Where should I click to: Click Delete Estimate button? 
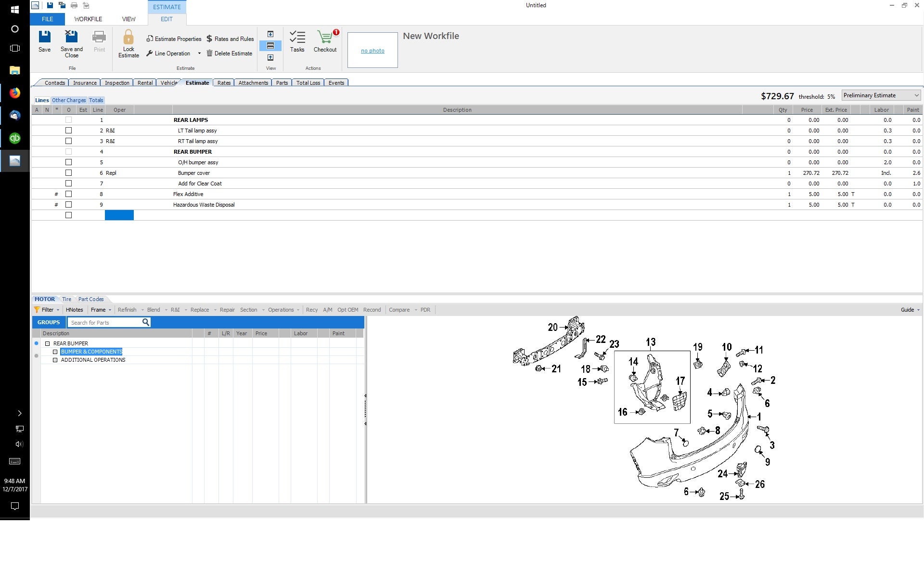[x=228, y=53]
